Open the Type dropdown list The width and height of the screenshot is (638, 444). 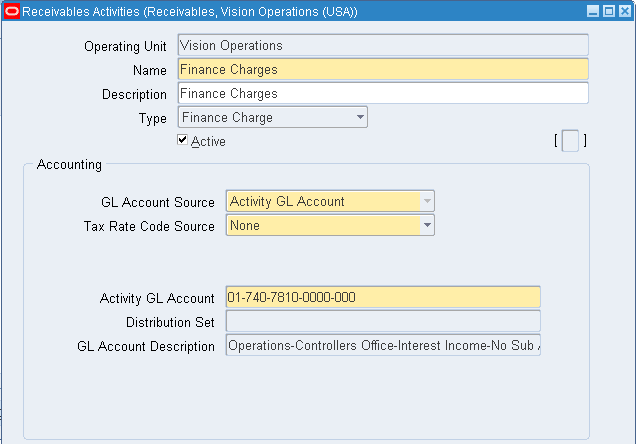pyautogui.click(x=360, y=118)
